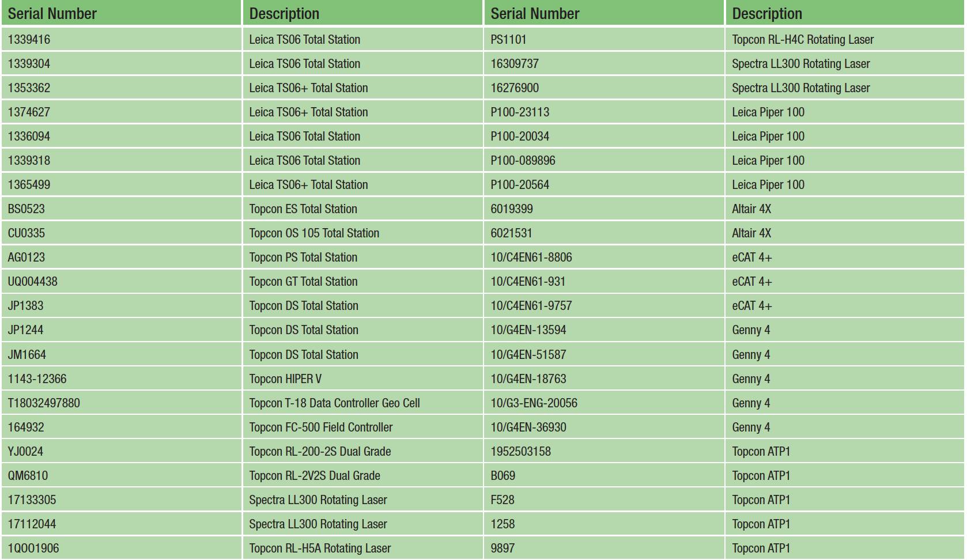Select Topcon FC-500 Field Controller entry
The width and height of the screenshot is (967, 560).
[x=320, y=427]
